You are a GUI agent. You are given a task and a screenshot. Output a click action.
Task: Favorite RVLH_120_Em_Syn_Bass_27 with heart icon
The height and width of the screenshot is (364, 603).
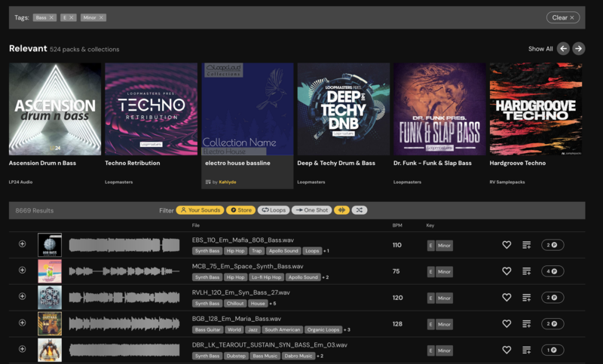pyautogui.click(x=507, y=298)
